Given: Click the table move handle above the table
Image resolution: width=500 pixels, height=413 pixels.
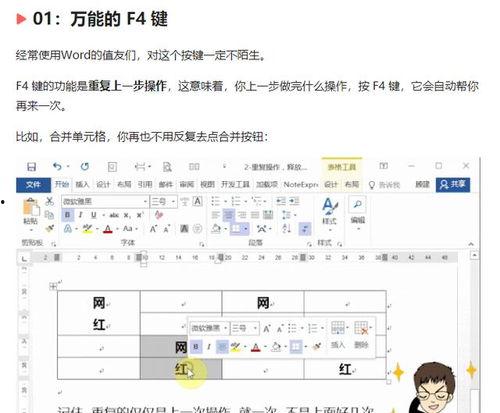Looking at the screenshot, I should (53, 286).
